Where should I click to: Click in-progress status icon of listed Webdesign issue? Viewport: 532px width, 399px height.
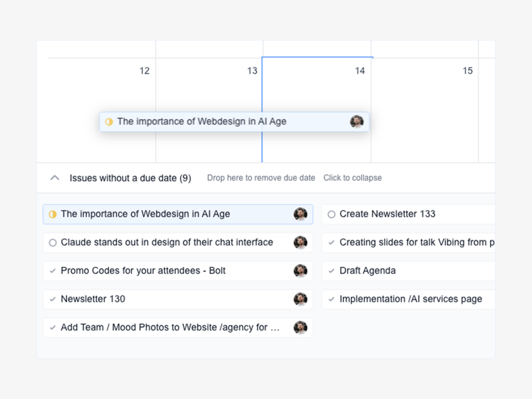click(x=52, y=214)
